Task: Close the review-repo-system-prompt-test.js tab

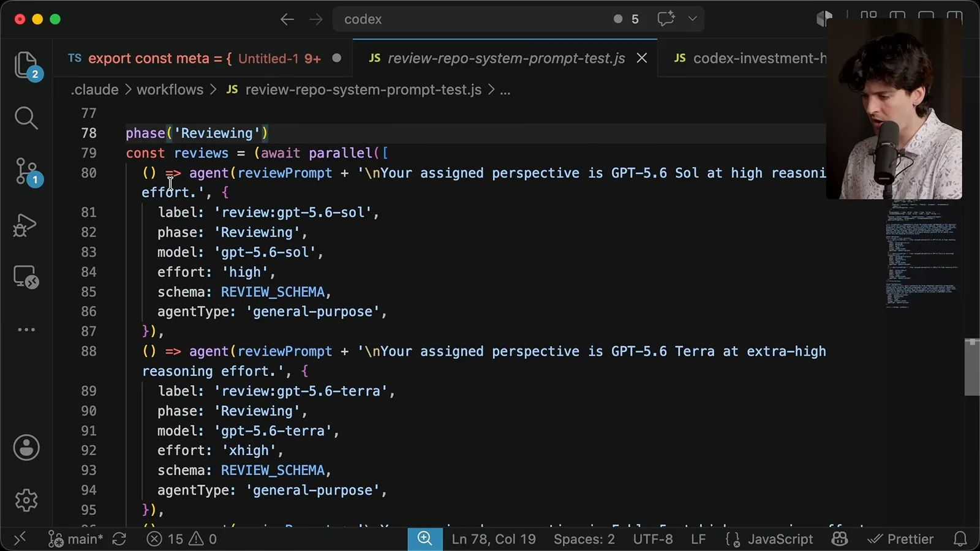Action: click(x=642, y=58)
